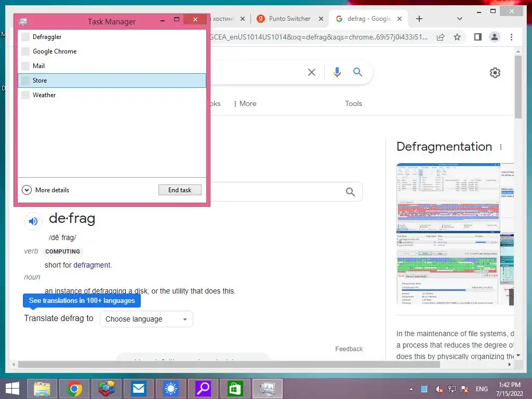Open purple search app in taskbar
Viewport: 532px width, 399px height.
pyautogui.click(x=203, y=389)
